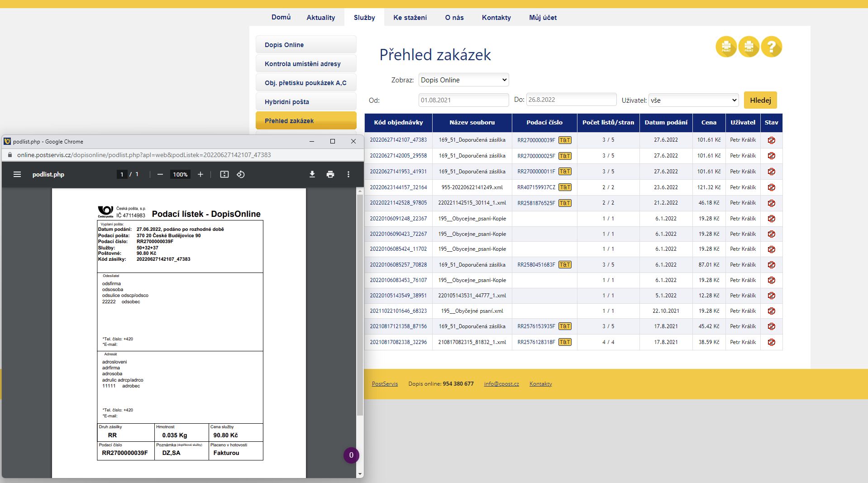Open Kontrola umístění adresy sidebar item
The image size is (868, 483).
(306, 64)
